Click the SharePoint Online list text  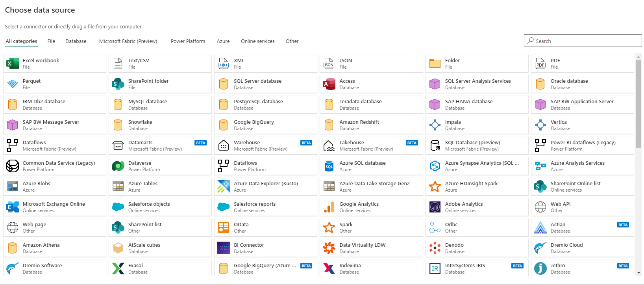point(576,184)
